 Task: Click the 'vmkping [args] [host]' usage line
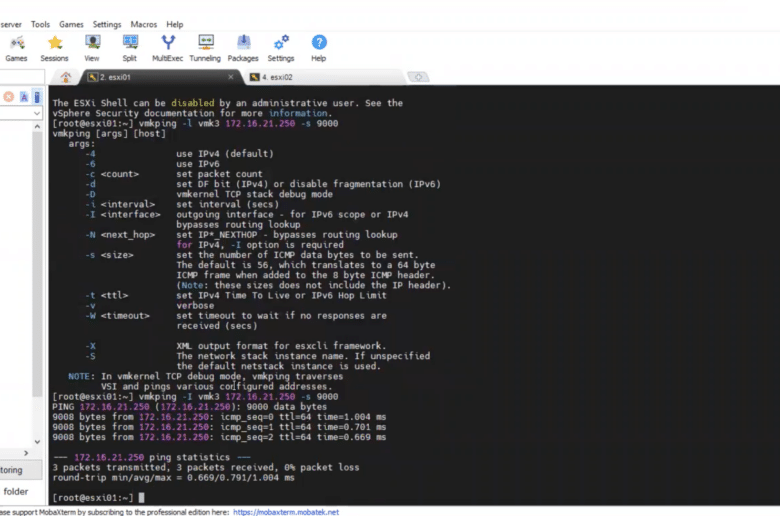[109, 133]
